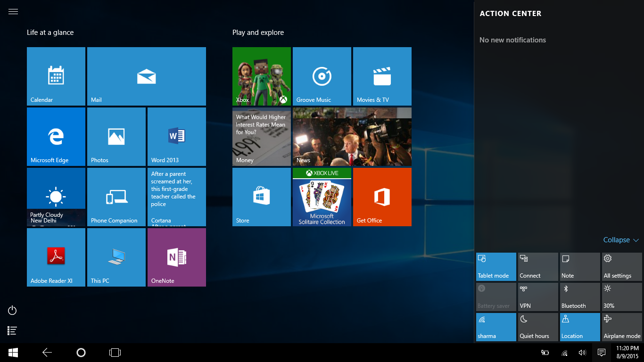Click the Power button icon
The height and width of the screenshot is (362, 644).
[13, 310]
